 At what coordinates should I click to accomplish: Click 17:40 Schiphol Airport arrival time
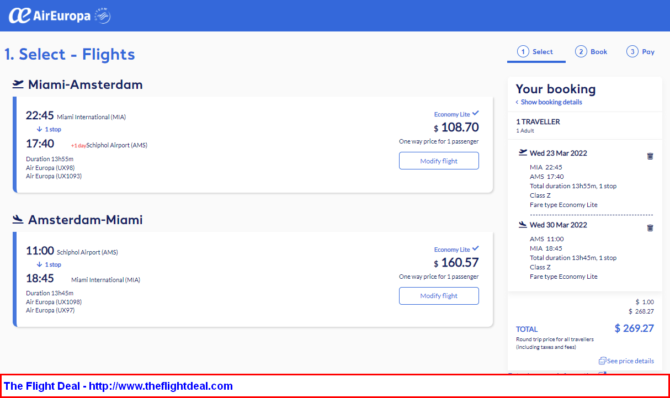(x=40, y=144)
